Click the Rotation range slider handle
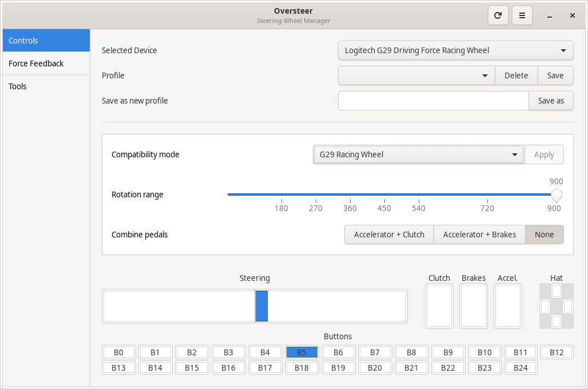588x389 pixels. (555, 195)
